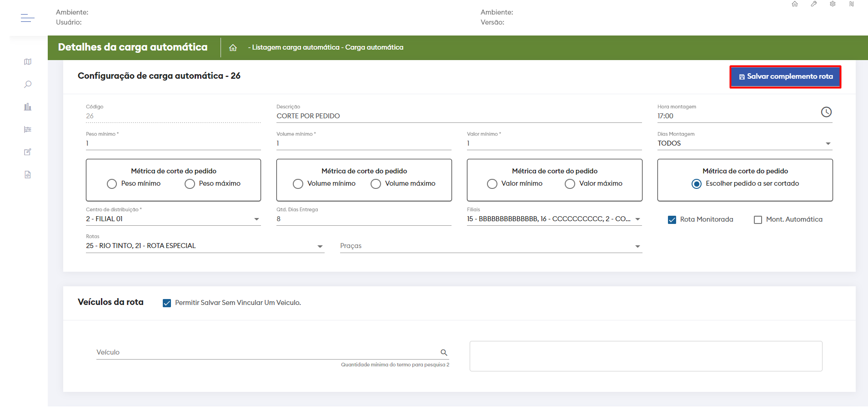Open the bar chart sidebar icon

[28, 107]
